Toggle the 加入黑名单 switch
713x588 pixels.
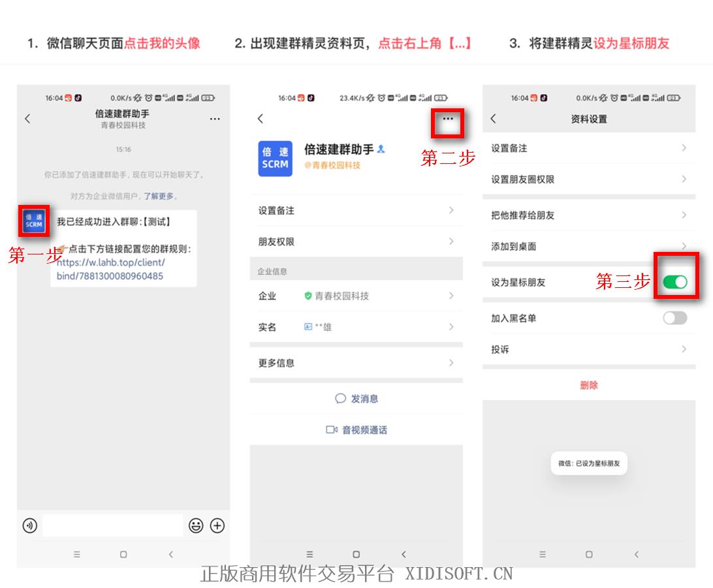(x=675, y=318)
